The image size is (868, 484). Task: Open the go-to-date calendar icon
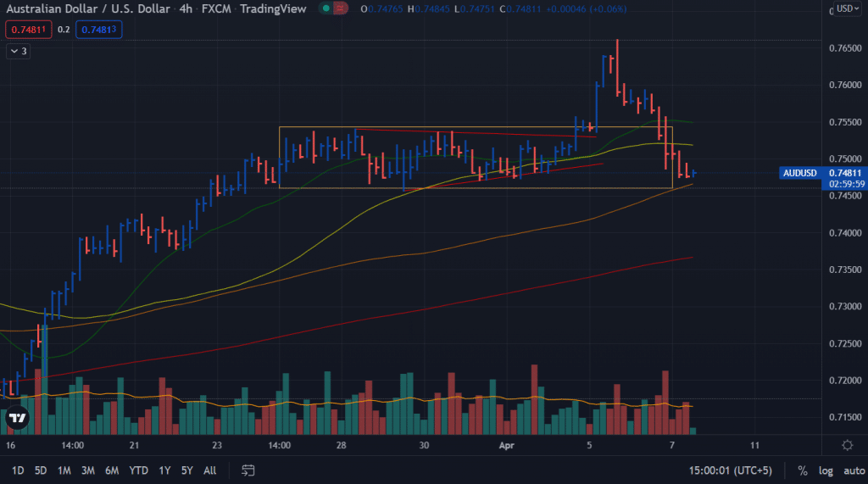point(248,470)
